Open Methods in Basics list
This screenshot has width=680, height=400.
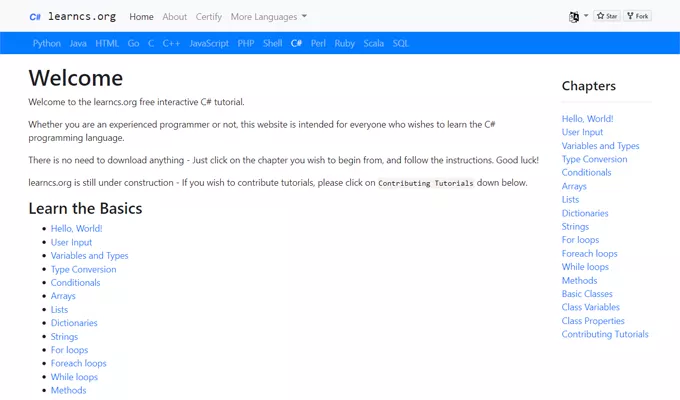69,390
